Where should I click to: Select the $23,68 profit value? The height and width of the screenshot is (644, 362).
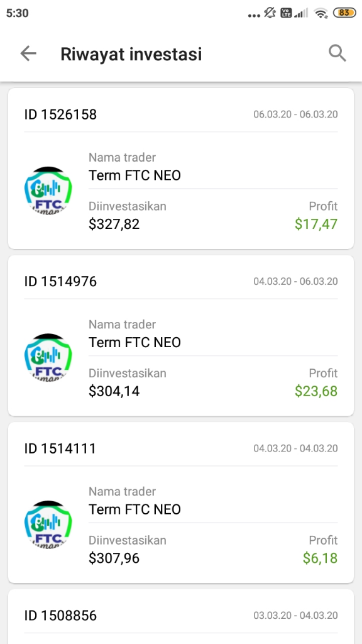tap(316, 391)
